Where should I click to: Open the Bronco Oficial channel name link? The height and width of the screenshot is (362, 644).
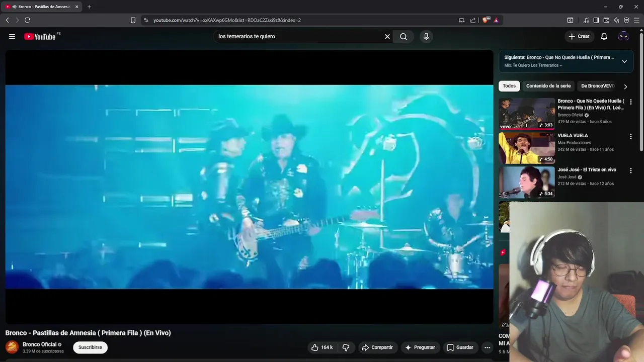tap(39, 344)
